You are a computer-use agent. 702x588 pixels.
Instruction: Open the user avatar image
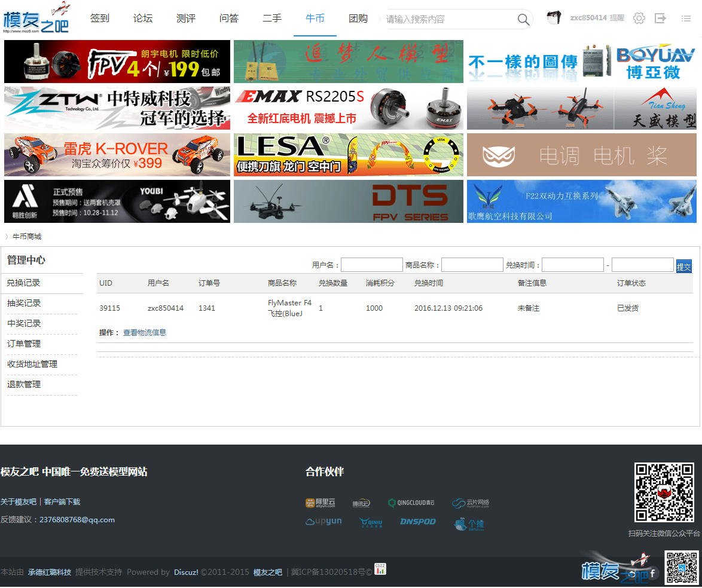point(554,18)
